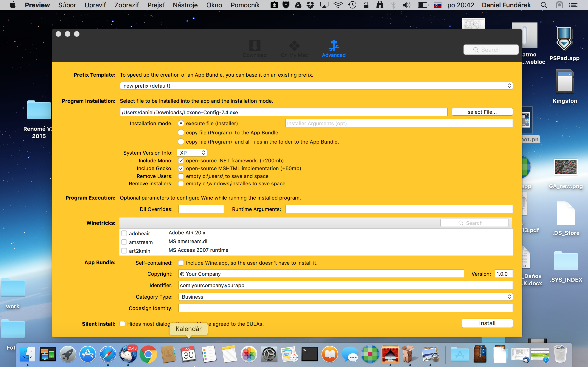Open the Kalendár icon in dock
Viewport: 588px width, 367px height.
point(188,354)
